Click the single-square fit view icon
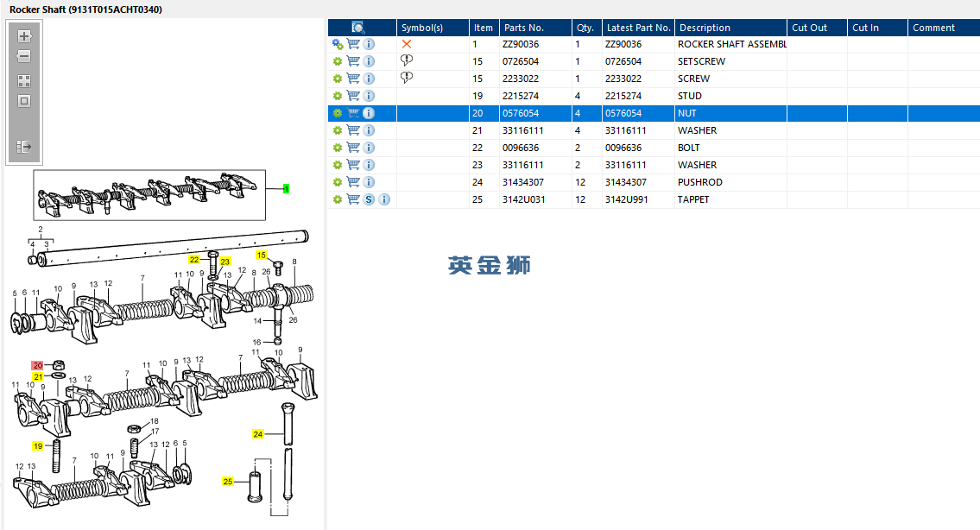This screenshot has height=530, width=980. 24,101
